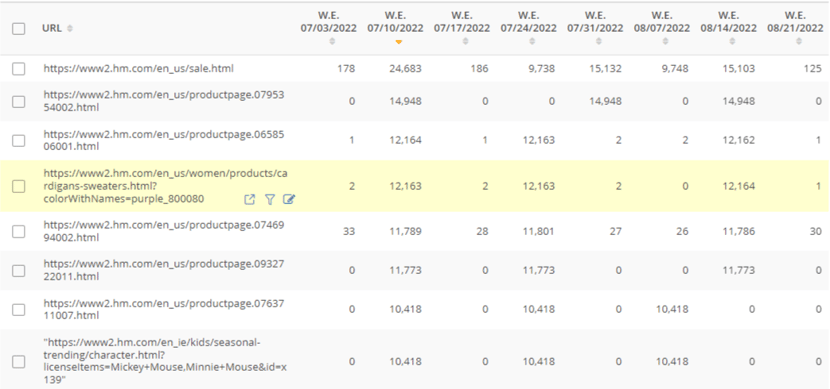Select value 11,801 in productpage.0746994002 row
This screenshot has height=389, width=830.
click(539, 231)
